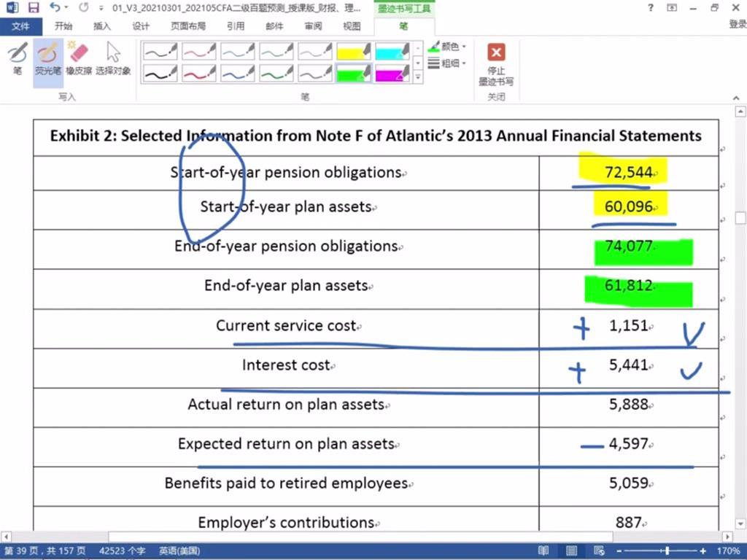Choose the Select Objects (选择对象) tool
747x560 pixels.
(113, 58)
